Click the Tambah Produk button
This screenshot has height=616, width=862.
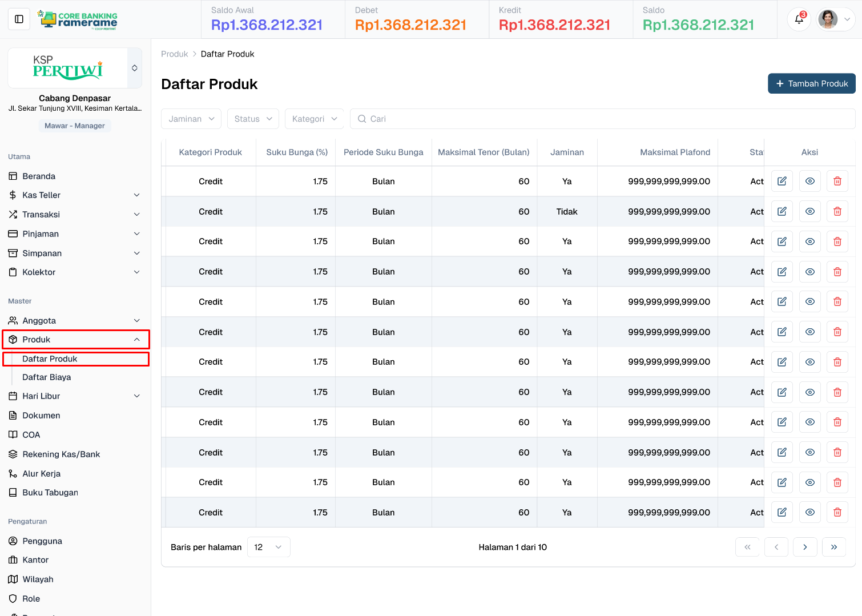pyautogui.click(x=811, y=83)
